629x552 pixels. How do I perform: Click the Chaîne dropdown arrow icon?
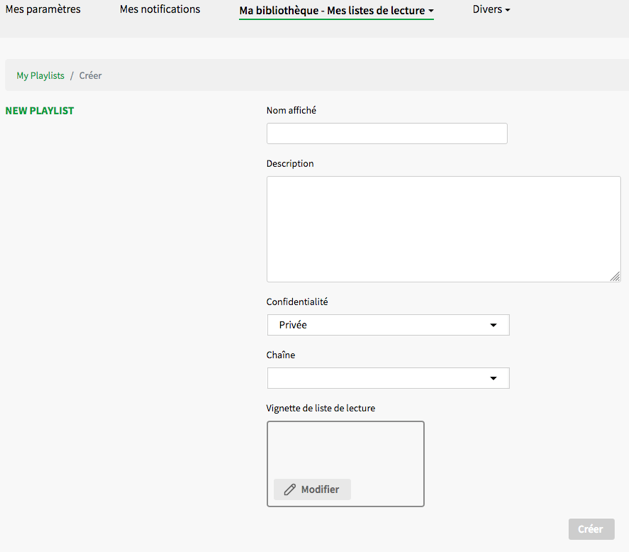point(493,378)
